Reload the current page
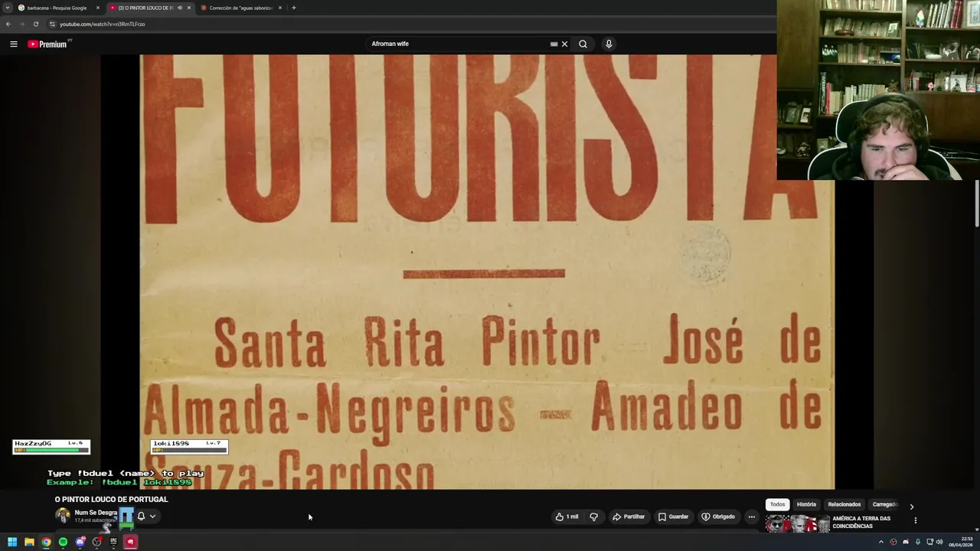This screenshot has height=551, width=980. point(35,24)
